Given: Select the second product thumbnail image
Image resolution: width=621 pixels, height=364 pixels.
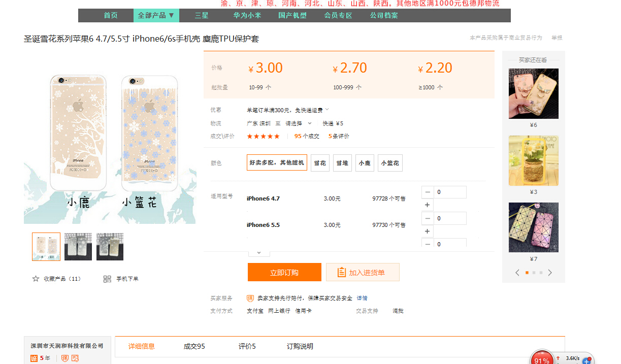Looking at the screenshot, I should tap(78, 247).
